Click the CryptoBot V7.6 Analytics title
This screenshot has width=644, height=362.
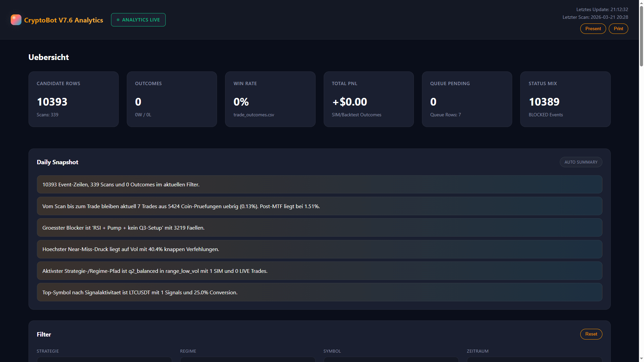coord(63,20)
